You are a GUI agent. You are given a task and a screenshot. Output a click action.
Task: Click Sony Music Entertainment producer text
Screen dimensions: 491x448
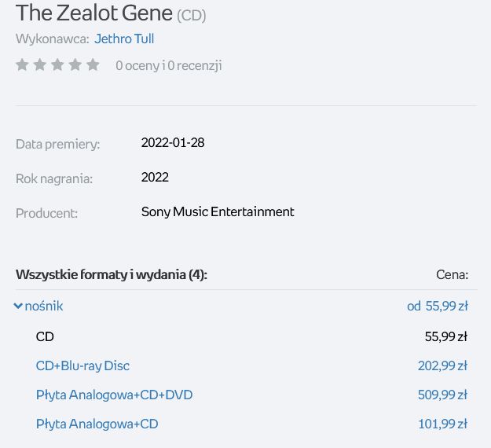pos(218,211)
